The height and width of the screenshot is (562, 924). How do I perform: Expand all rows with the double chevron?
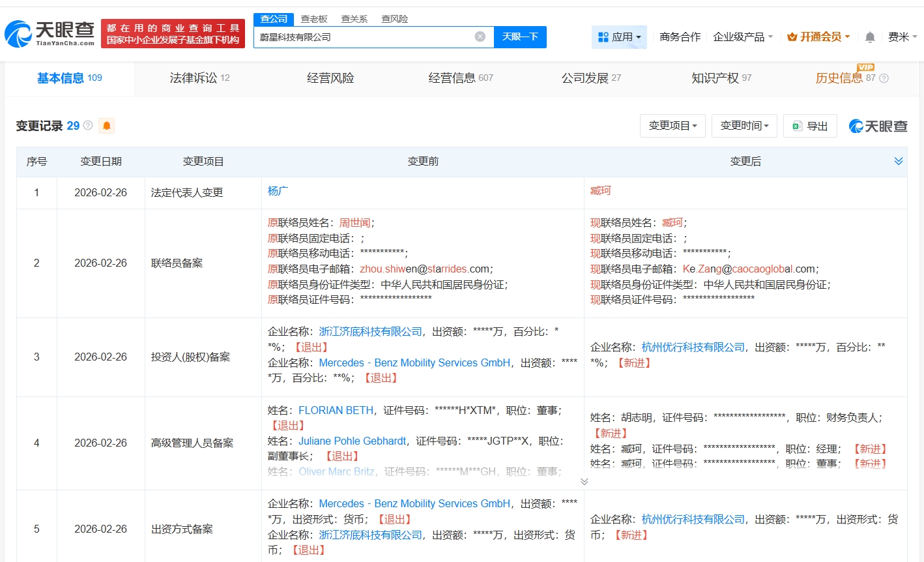click(899, 161)
